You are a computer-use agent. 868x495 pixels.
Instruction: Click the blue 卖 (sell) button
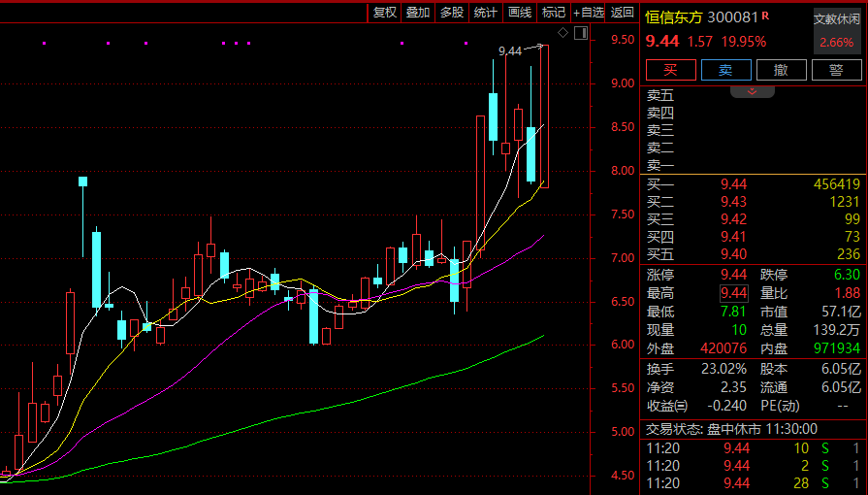[x=725, y=70]
